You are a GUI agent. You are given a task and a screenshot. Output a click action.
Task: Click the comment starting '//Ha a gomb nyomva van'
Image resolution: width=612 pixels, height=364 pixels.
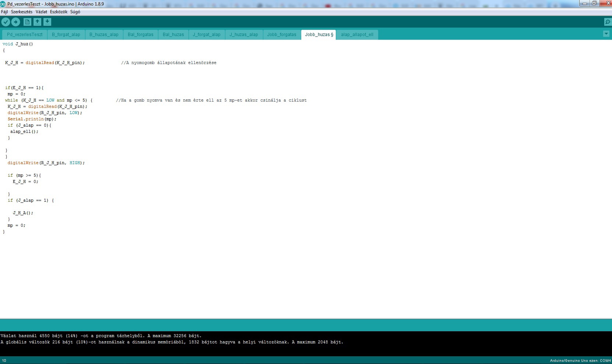211,100
